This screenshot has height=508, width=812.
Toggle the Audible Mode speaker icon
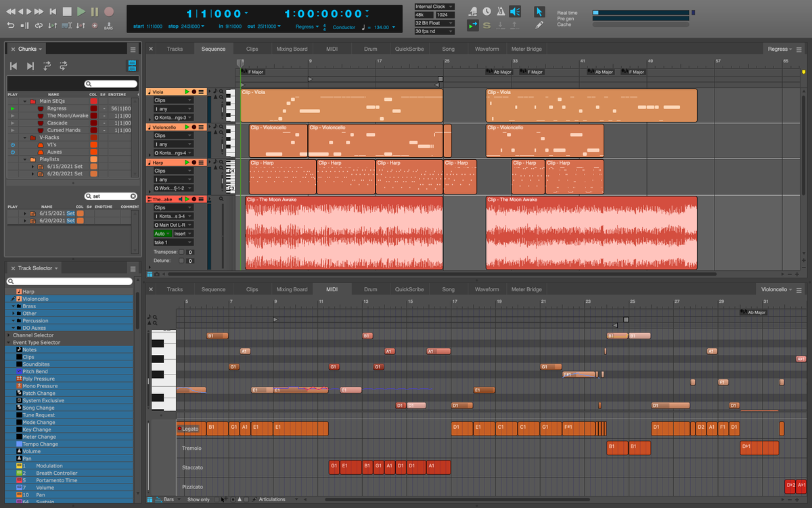coord(515,11)
